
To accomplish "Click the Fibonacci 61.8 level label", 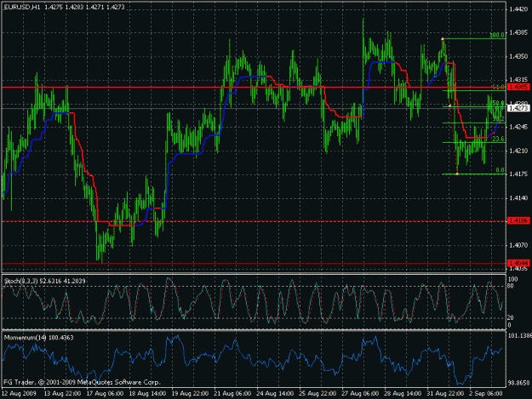I will 498,87.
